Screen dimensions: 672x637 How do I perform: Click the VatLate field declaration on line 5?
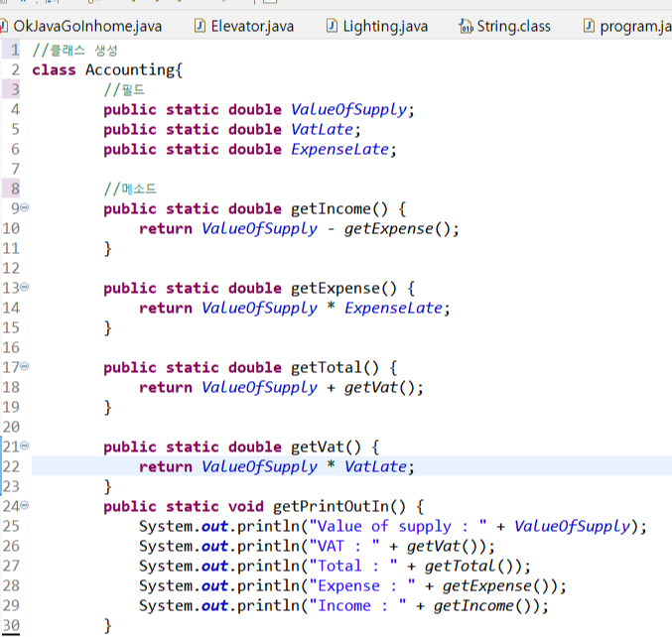323,129
